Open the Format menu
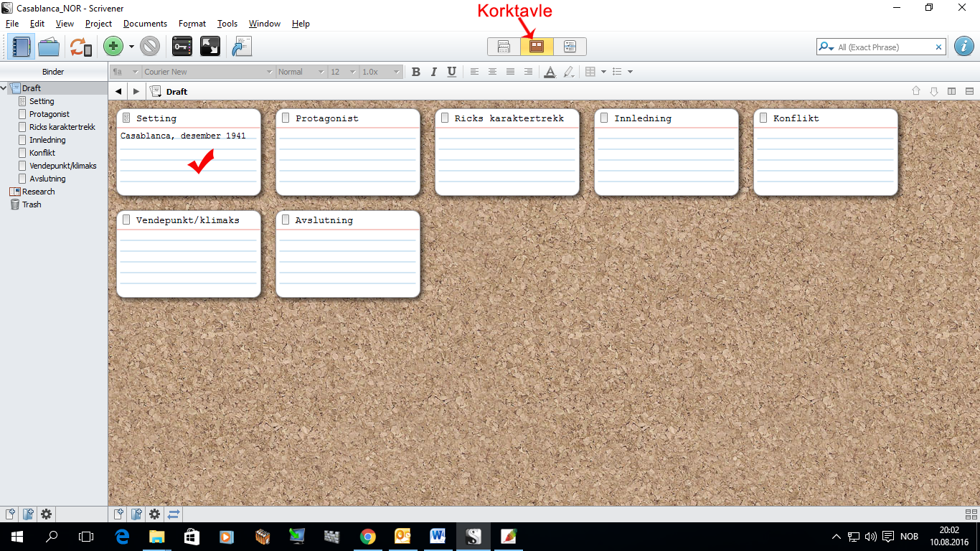Screen dimensions: 980x551 (192, 23)
